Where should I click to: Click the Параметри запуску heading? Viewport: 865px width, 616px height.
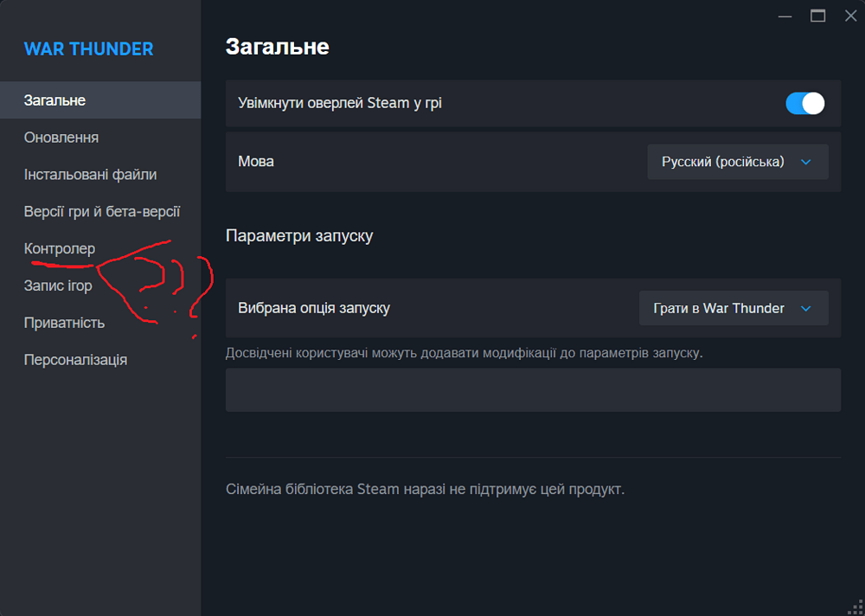(x=299, y=236)
